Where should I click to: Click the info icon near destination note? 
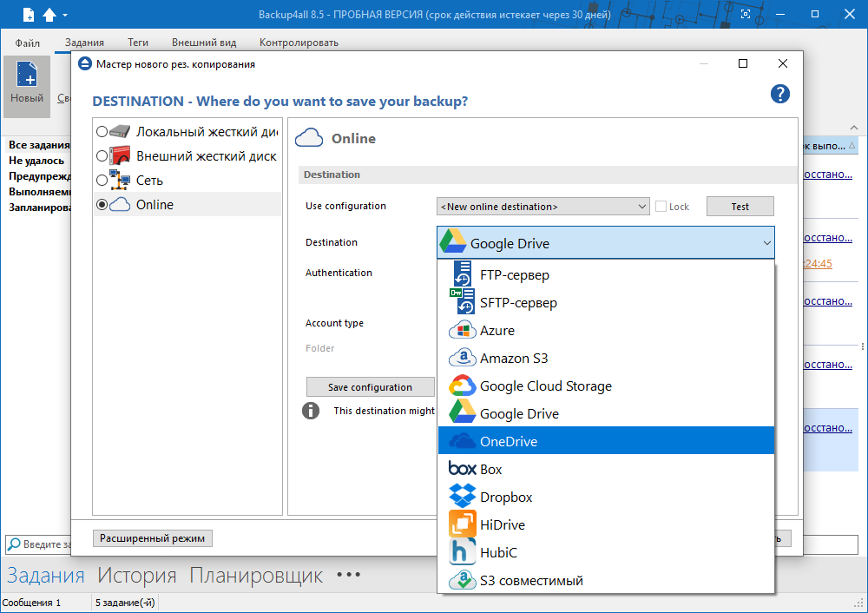tap(311, 411)
